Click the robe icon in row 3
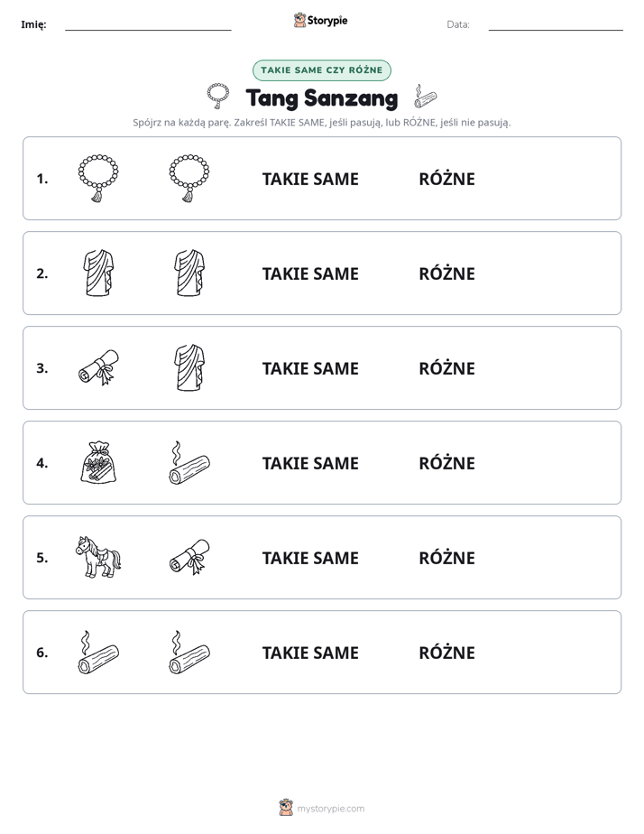The height and width of the screenshot is (834, 644). coord(189,367)
